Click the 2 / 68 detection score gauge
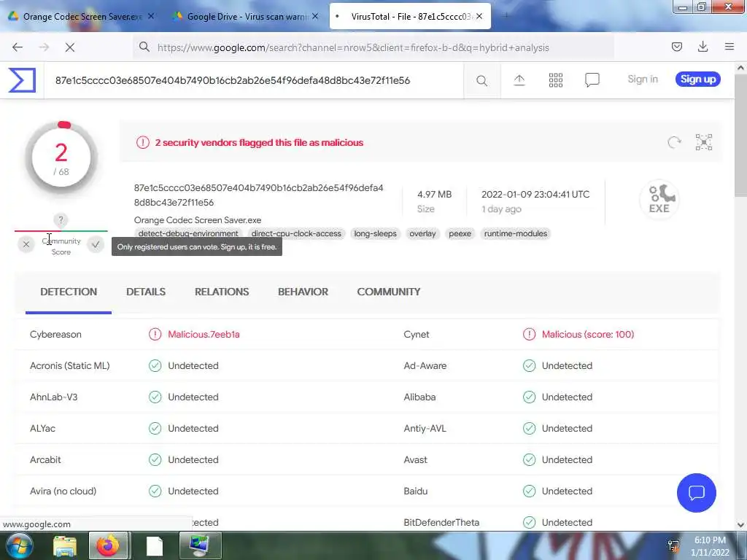The width and height of the screenshot is (747, 560). (61, 157)
